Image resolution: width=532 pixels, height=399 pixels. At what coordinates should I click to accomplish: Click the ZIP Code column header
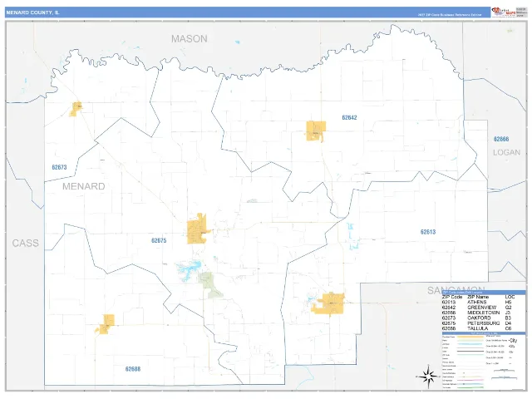452,297
